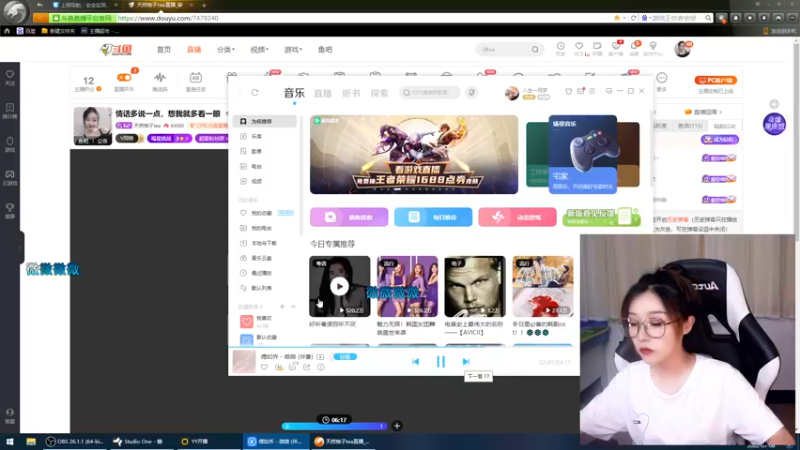Click the blue 每日推荐 button
Screen dimensions: 800x450
(433, 217)
